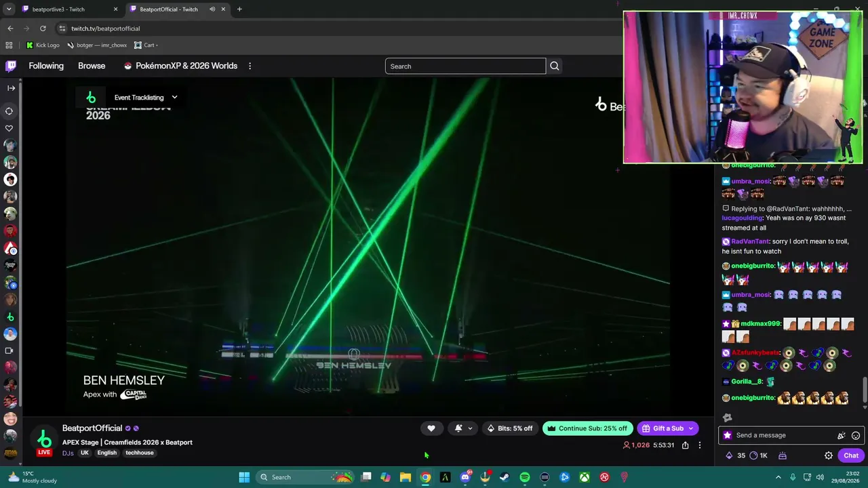Open the Chrome tab search dropdown
The width and height of the screenshot is (868, 488).
(x=9, y=9)
